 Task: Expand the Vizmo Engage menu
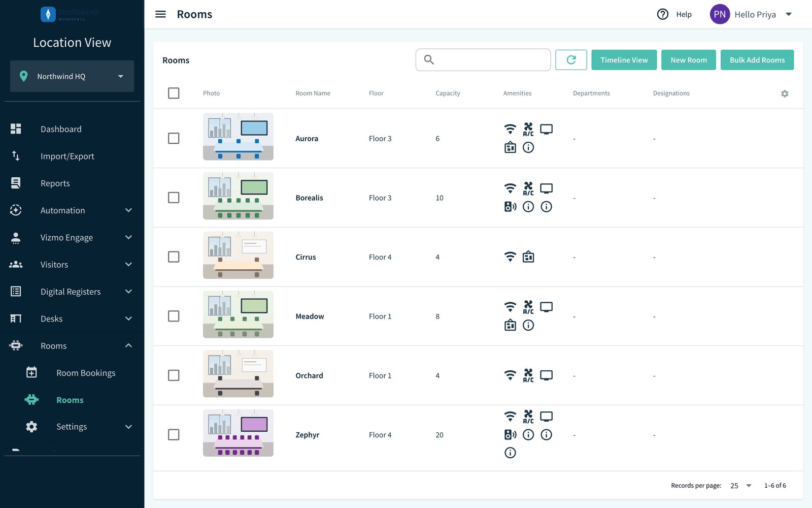pos(72,237)
